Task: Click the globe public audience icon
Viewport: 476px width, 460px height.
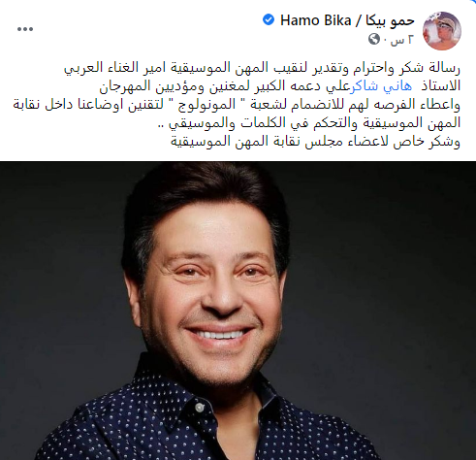Action: pos(374,40)
